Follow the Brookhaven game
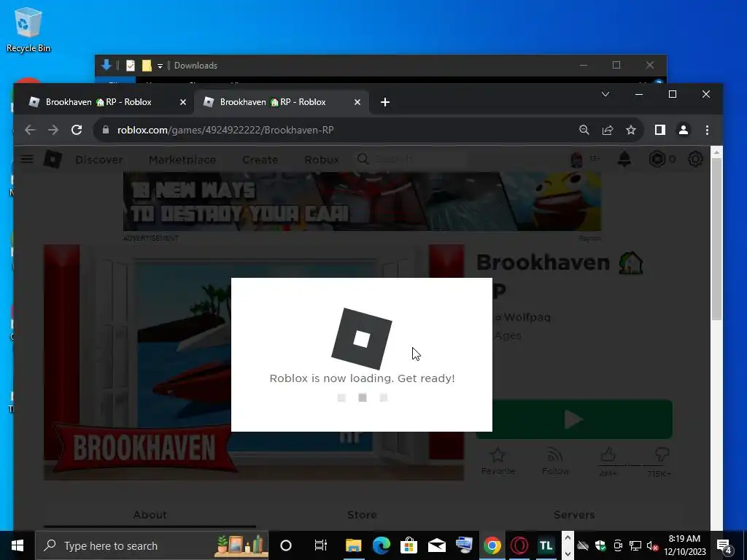This screenshot has width=747, height=560. click(x=555, y=461)
